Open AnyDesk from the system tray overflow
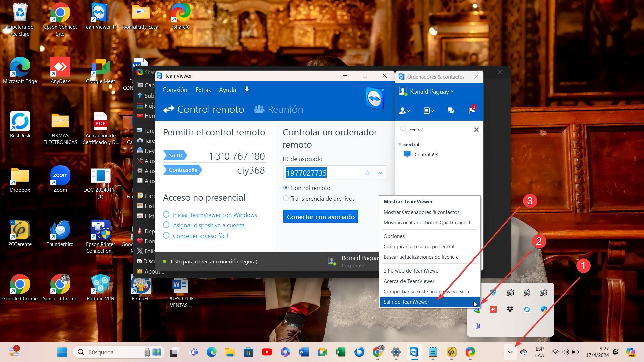Image resolution: width=644 pixels, height=362 pixels. pyautogui.click(x=493, y=309)
